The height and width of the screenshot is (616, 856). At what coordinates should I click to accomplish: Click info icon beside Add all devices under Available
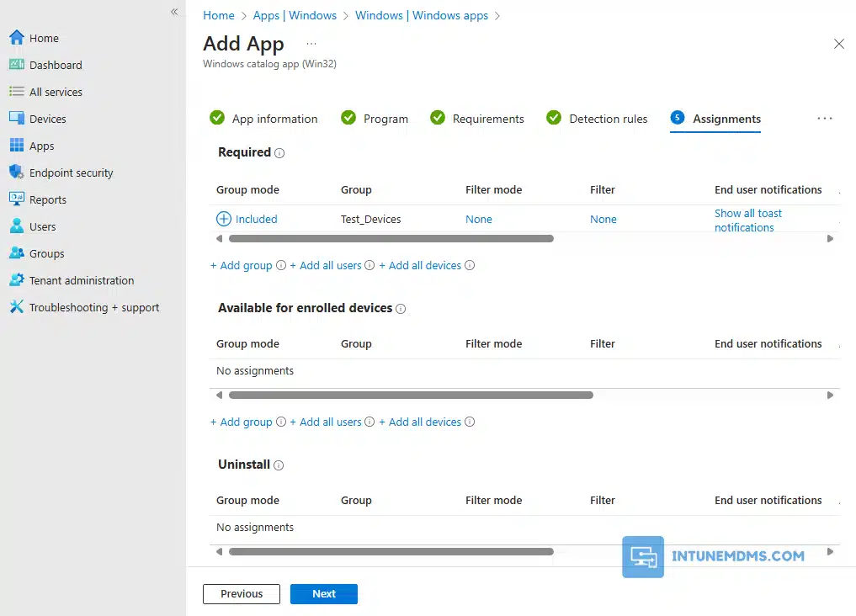point(470,422)
